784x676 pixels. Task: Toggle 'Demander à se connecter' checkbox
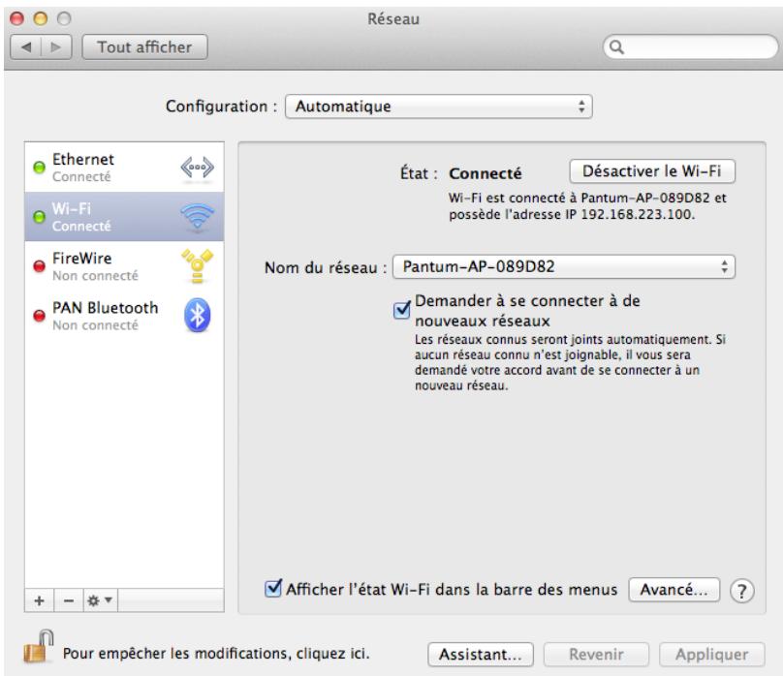(x=402, y=309)
